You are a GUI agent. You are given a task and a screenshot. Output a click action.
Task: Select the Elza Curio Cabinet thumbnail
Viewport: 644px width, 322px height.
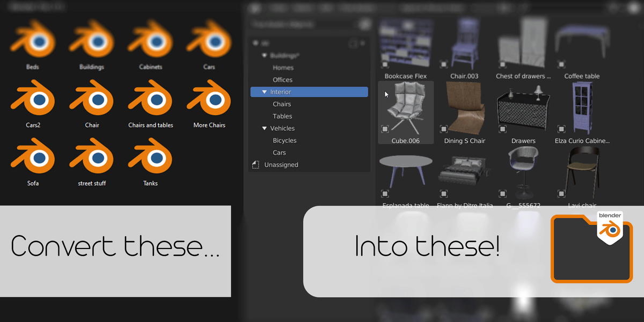tap(582, 108)
